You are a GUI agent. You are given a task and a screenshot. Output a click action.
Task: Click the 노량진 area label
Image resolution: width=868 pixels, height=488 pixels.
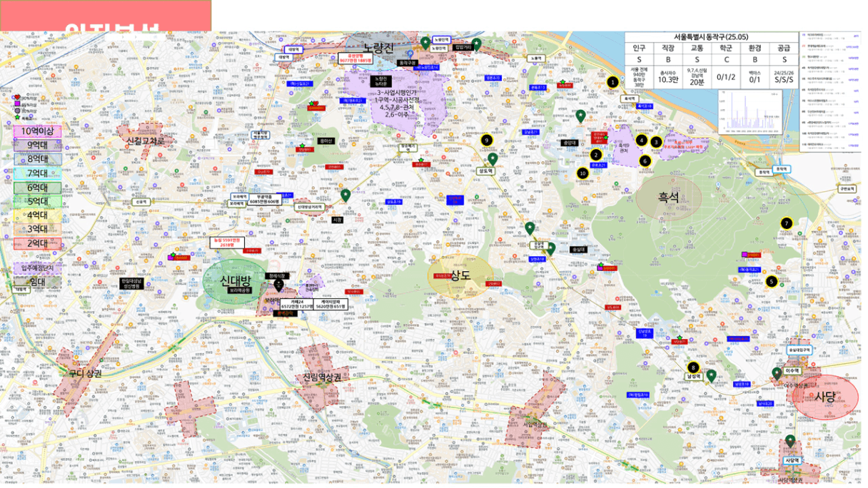coord(378,48)
